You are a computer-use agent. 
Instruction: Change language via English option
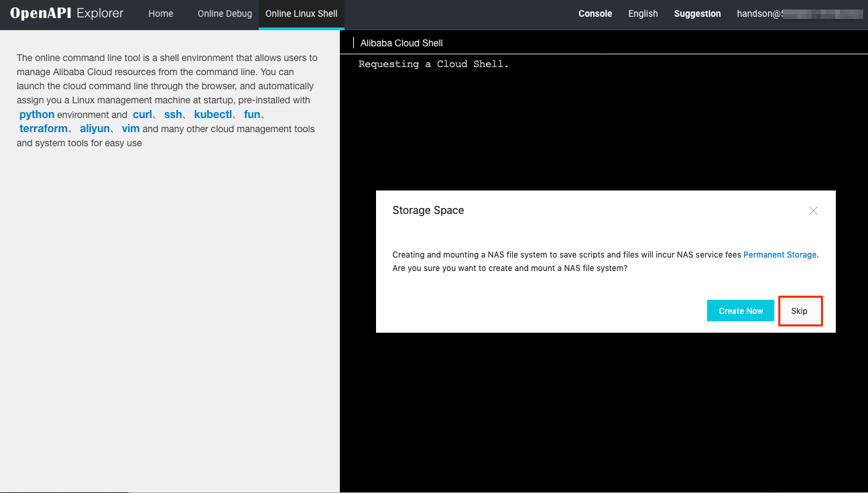pyautogui.click(x=643, y=13)
